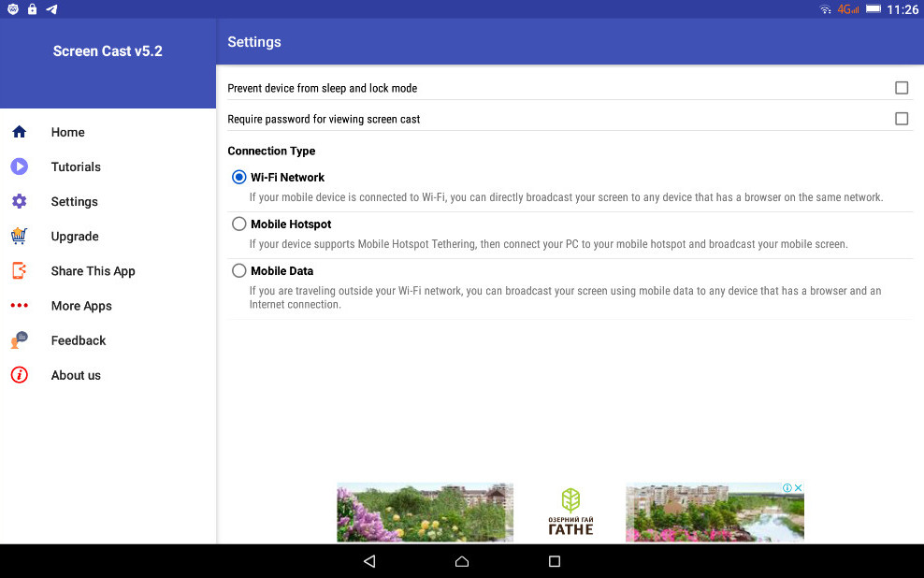Select the Wi-Fi Network radio button
This screenshot has height=578, width=924.
pyautogui.click(x=238, y=178)
